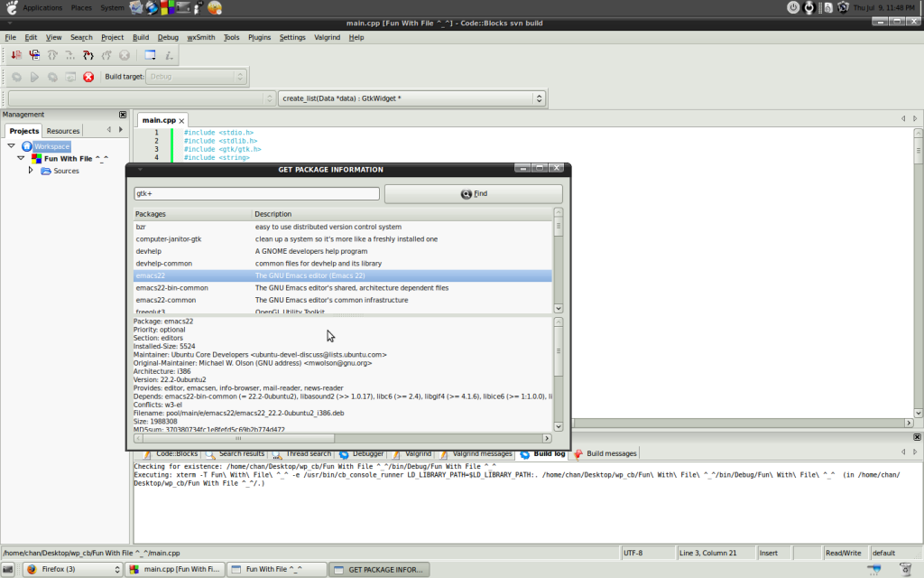Close the Management panel
Image resolution: width=924 pixels, height=578 pixels.
[x=123, y=115]
